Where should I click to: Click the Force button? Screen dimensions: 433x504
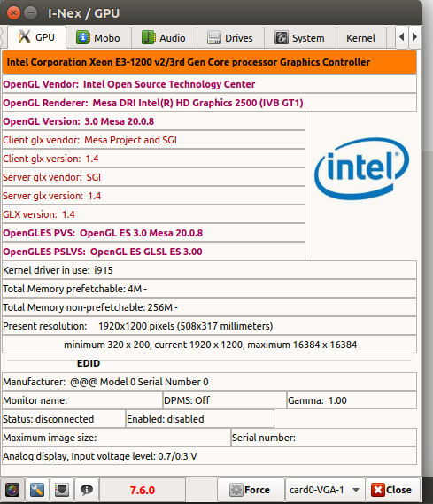[251, 490]
